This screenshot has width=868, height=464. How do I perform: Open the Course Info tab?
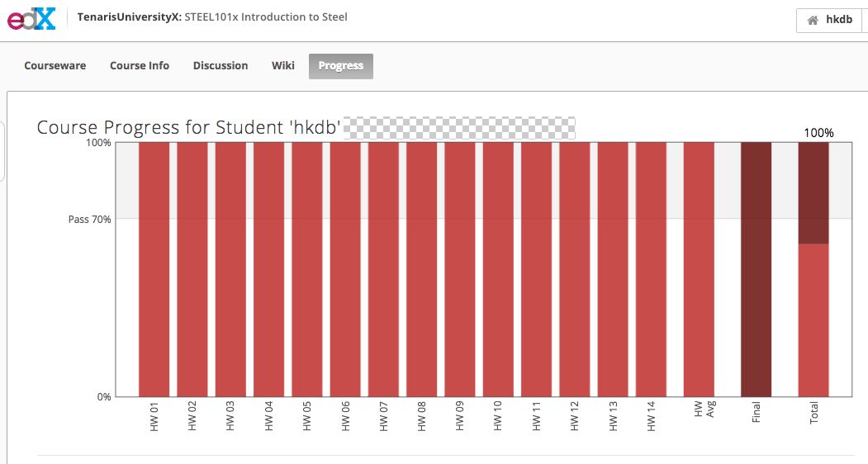[x=140, y=66]
